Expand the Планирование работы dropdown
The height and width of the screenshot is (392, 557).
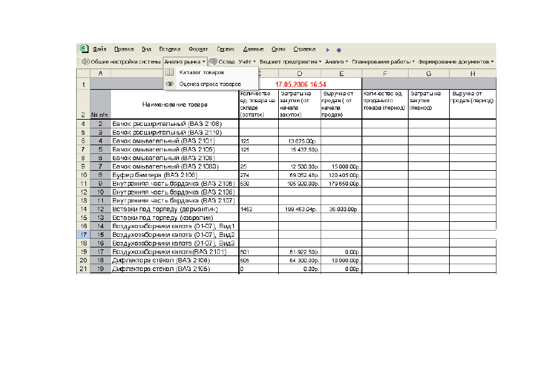coord(383,62)
